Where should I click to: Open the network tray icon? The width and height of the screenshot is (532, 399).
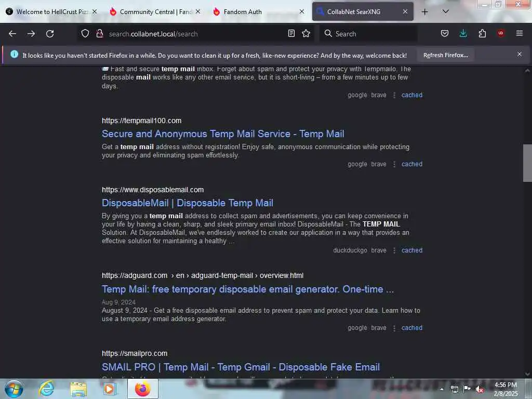(454, 389)
